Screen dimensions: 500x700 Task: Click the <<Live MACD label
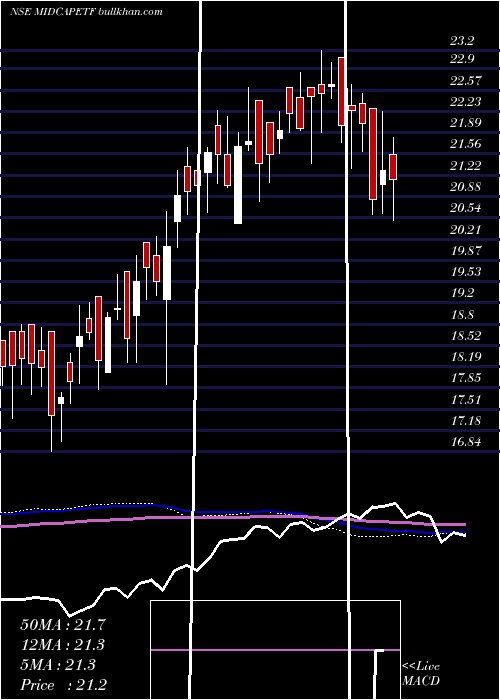coord(421,674)
